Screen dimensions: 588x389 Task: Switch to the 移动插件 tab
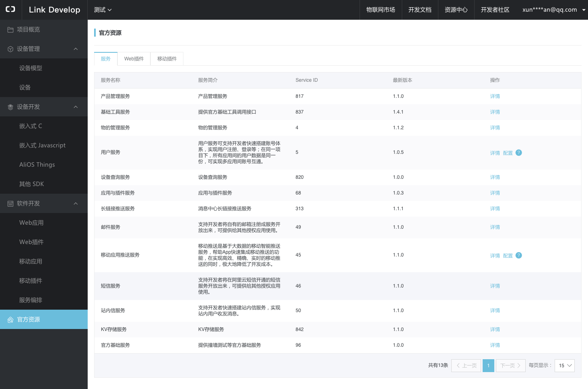tap(167, 59)
